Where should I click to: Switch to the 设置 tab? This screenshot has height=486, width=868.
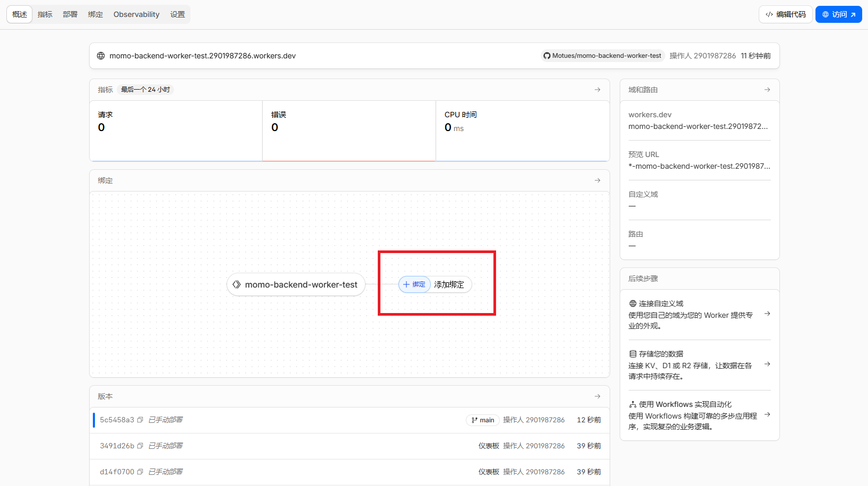pyautogui.click(x=178, y=14)
